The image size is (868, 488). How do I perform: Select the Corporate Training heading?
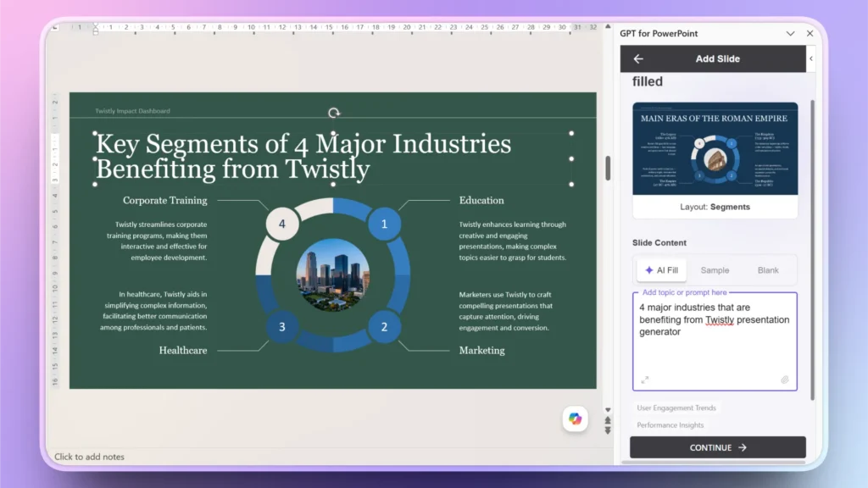[x=165, y=200]
